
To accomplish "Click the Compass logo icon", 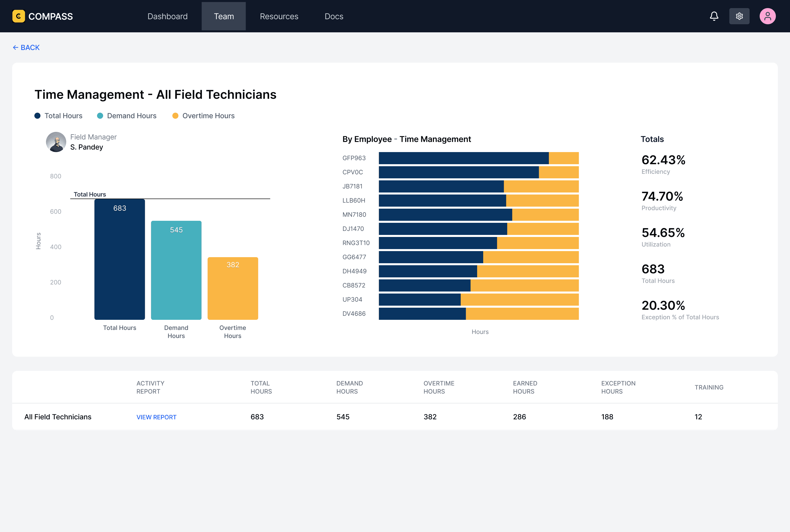I will tap(18, 16).
